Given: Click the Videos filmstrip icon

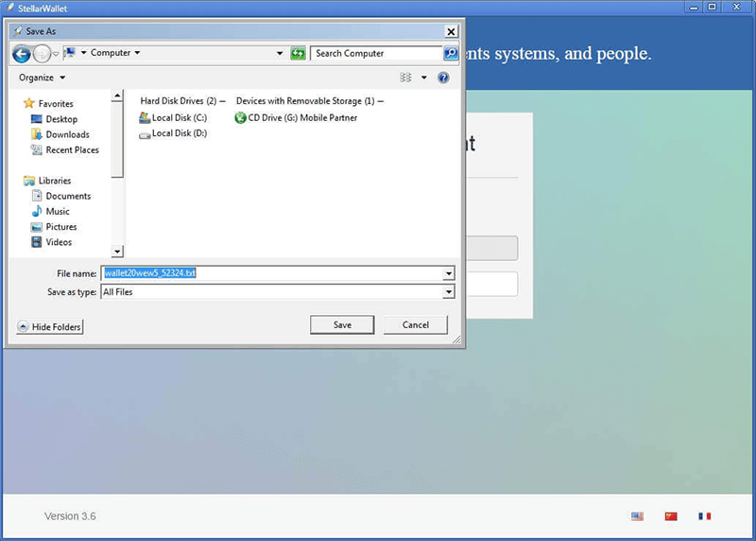Looking at the screenshot, I should pos(37,242).
